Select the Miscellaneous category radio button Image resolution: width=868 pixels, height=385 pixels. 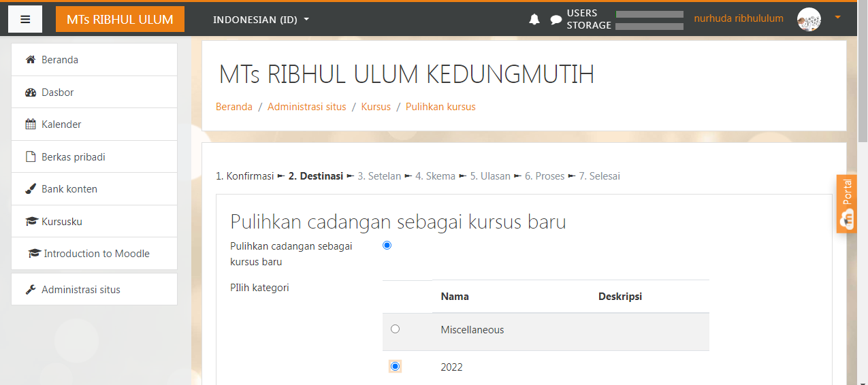click(396, 329)
